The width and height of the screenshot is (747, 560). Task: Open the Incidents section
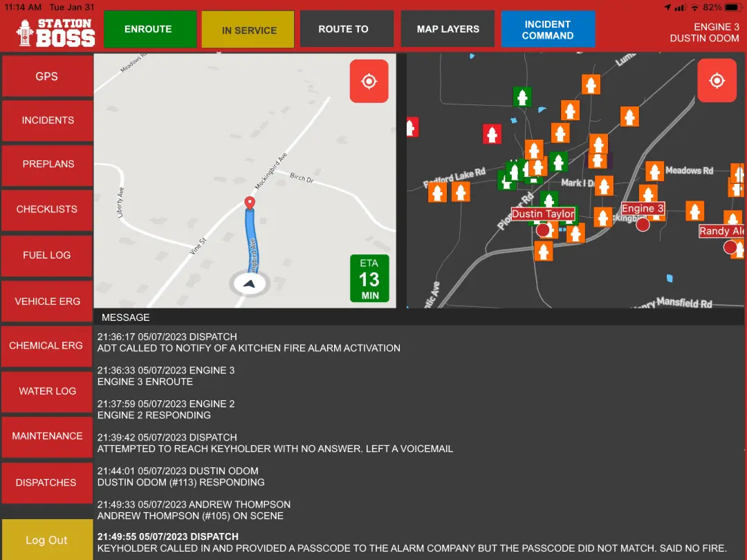pos(48,120)
